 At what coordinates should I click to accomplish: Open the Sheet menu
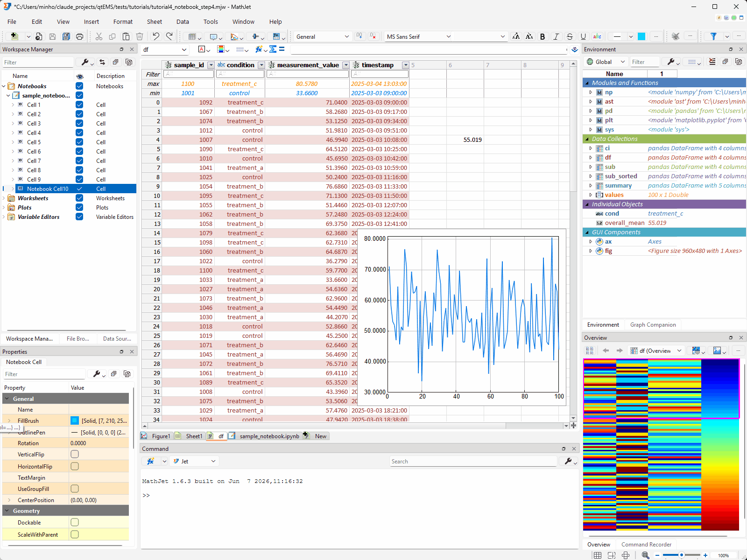154,21
